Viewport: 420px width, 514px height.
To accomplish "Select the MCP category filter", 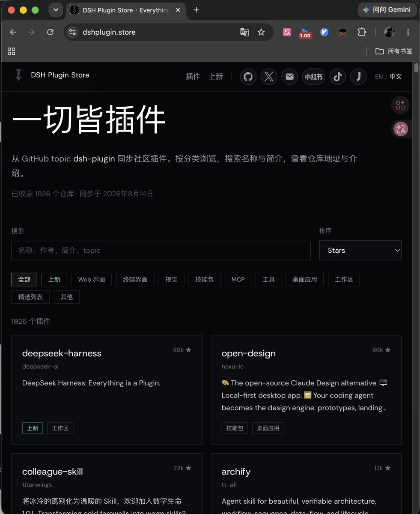I will (x=238, y=280).
